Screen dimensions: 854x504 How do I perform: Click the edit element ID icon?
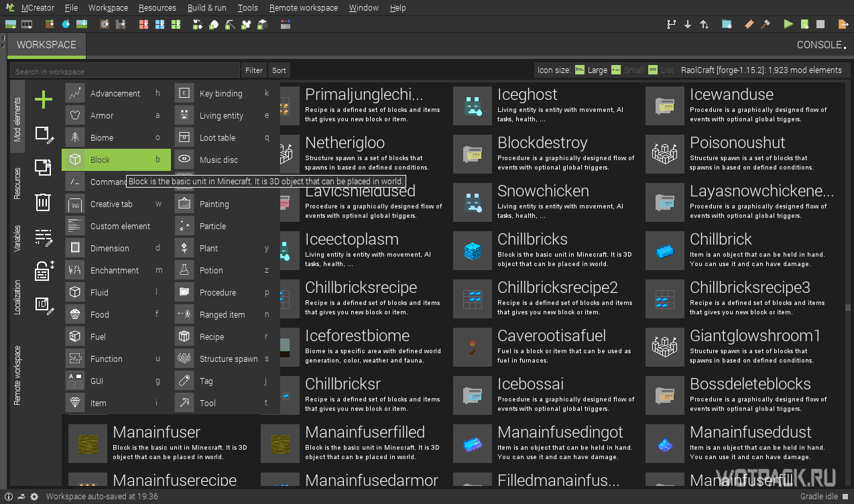[x=44, y=305]
